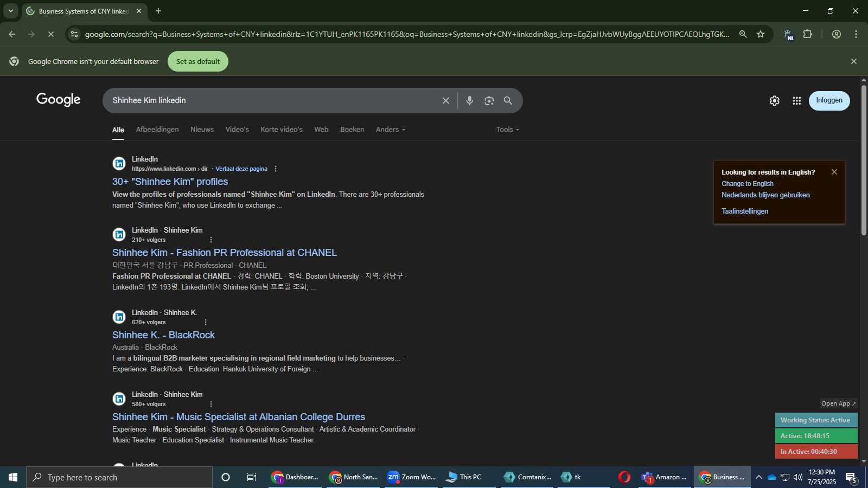Click Nederlands blijven gebruiken link
The image size is (868, 488).
coord(765,195)
